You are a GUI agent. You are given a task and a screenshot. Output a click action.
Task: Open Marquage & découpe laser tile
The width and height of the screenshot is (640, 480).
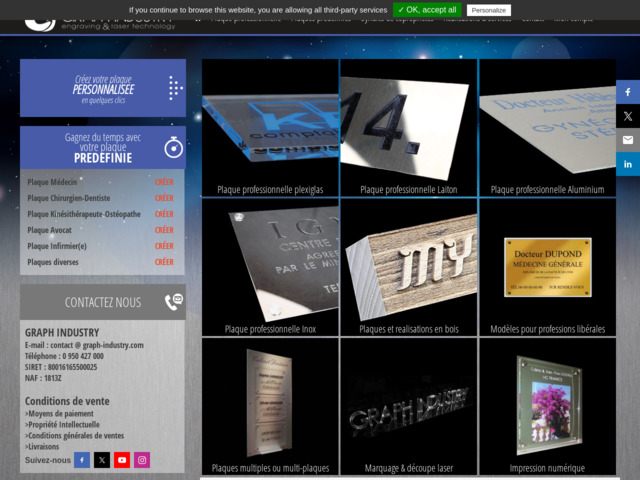[x=409, y=407]
